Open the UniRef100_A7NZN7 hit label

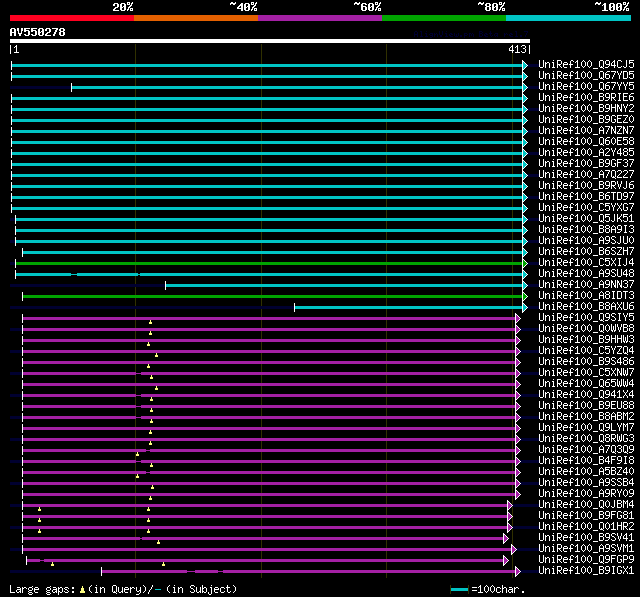coord(586,131)
